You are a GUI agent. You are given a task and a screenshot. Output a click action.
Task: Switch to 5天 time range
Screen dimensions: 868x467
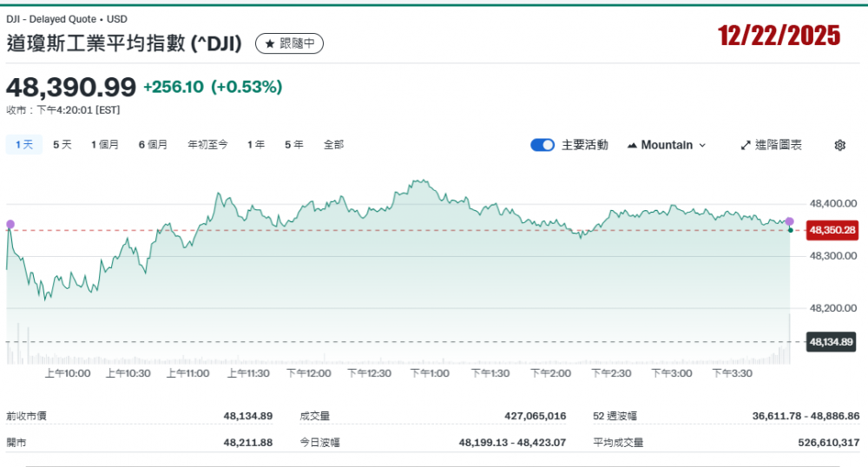point(62,145)
